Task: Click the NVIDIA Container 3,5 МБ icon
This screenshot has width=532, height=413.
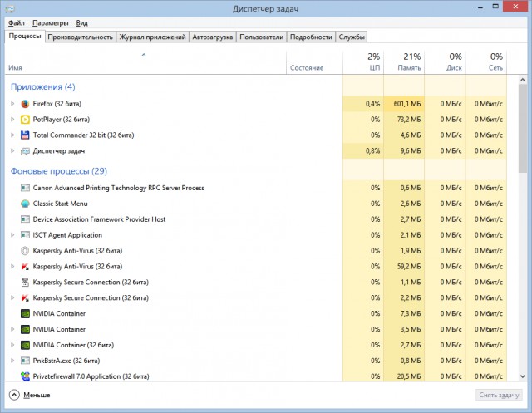Action: pos(25,329)
